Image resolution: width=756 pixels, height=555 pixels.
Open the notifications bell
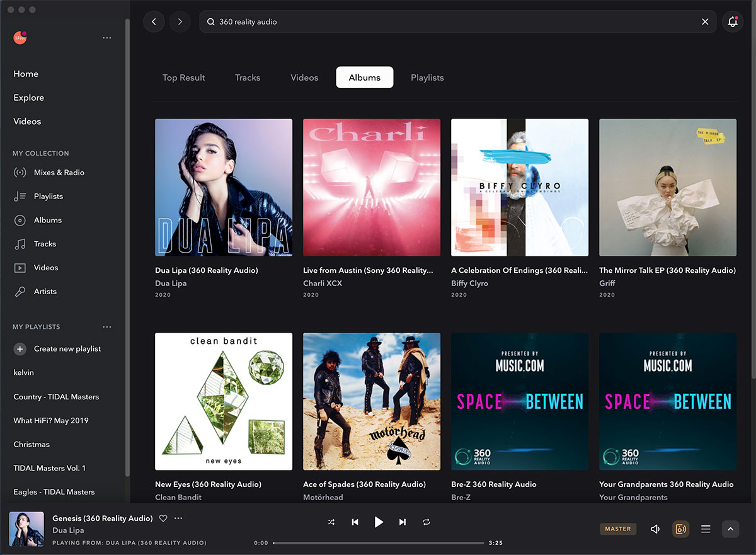coord(733,21)
